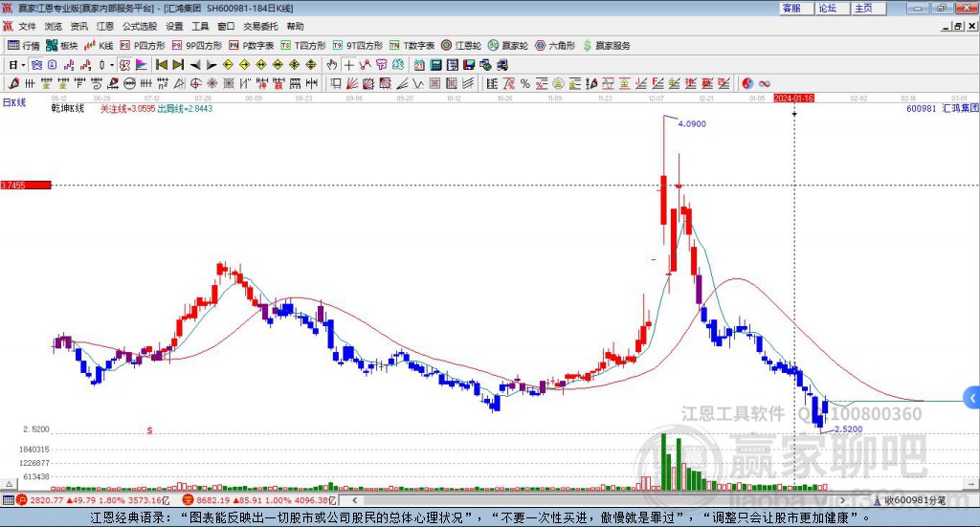Move chart right with black right arrow

click(x=212, y=64)
